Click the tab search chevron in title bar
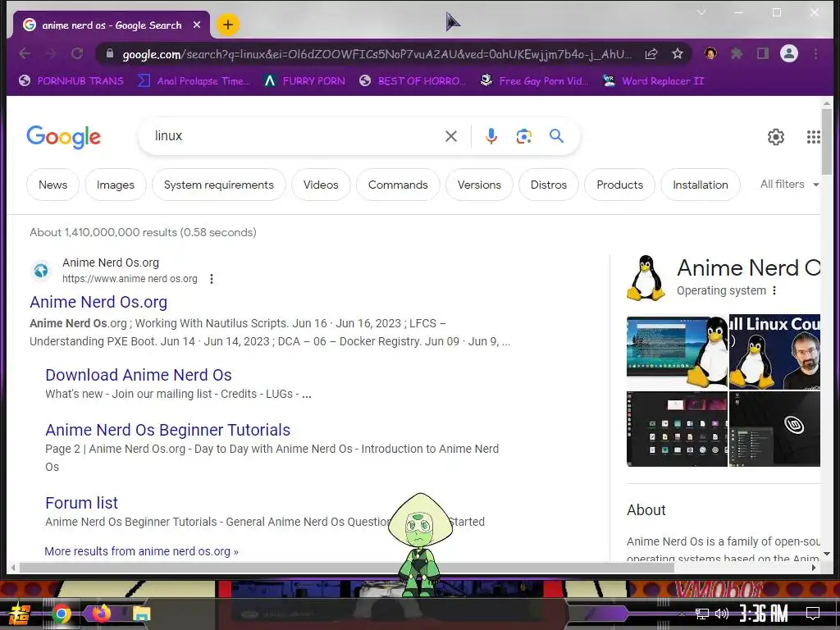The height and width of the screenshot is (630, 840). pyautogui.click(x=701, y=11)
